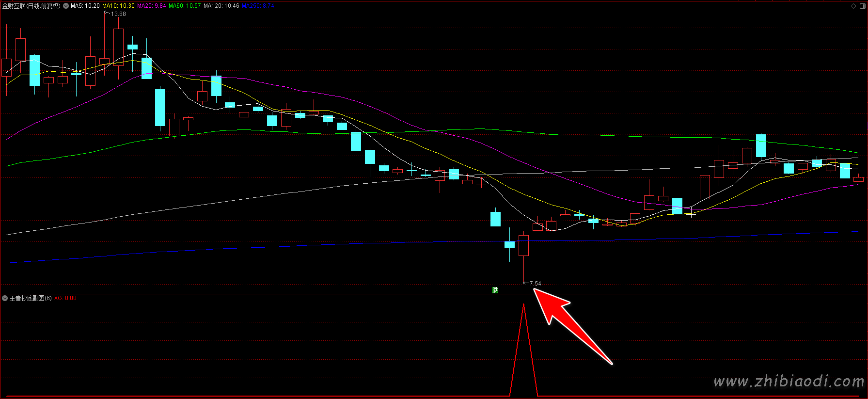Click the 13.88 high price marker
The image size is (868, 399).
(118, 14)
